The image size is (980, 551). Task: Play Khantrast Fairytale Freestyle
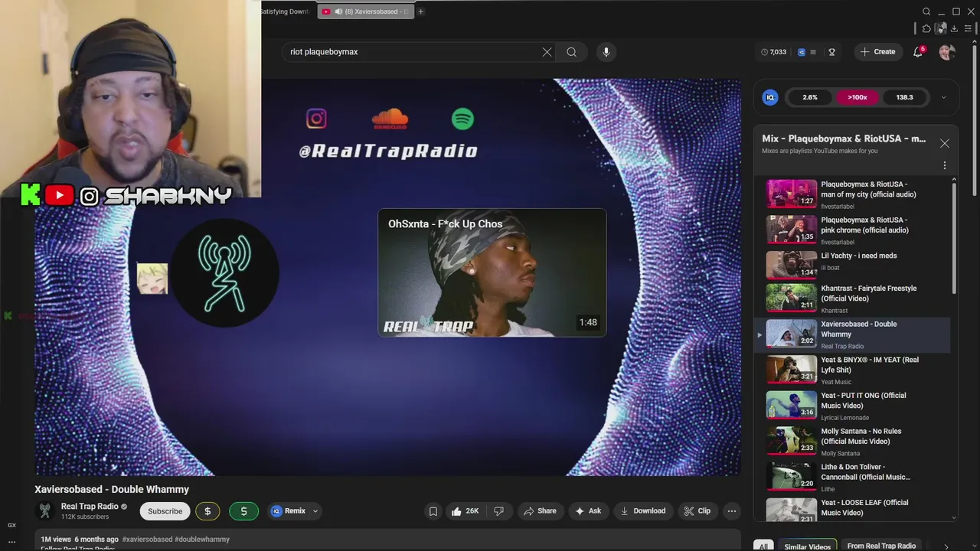857,299
